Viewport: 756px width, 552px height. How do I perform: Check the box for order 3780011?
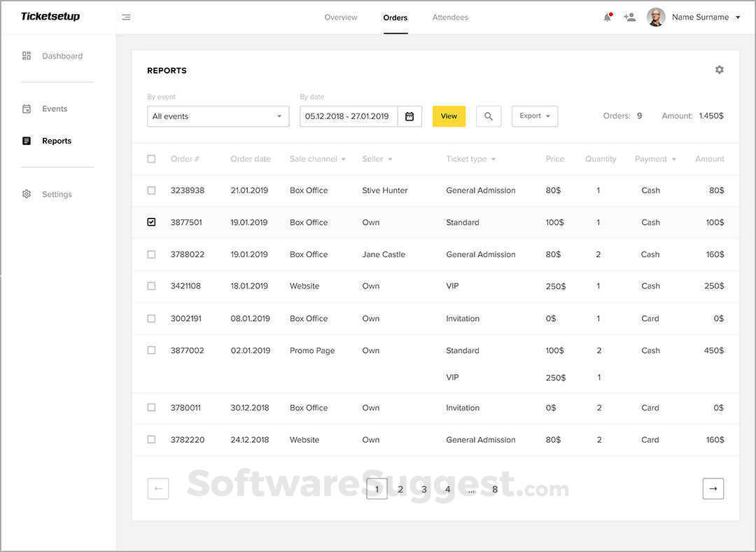[151, 407]
